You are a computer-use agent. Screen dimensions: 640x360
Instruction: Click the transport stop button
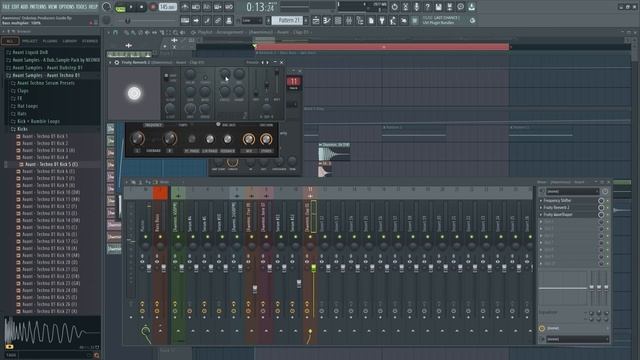(142, 7)
